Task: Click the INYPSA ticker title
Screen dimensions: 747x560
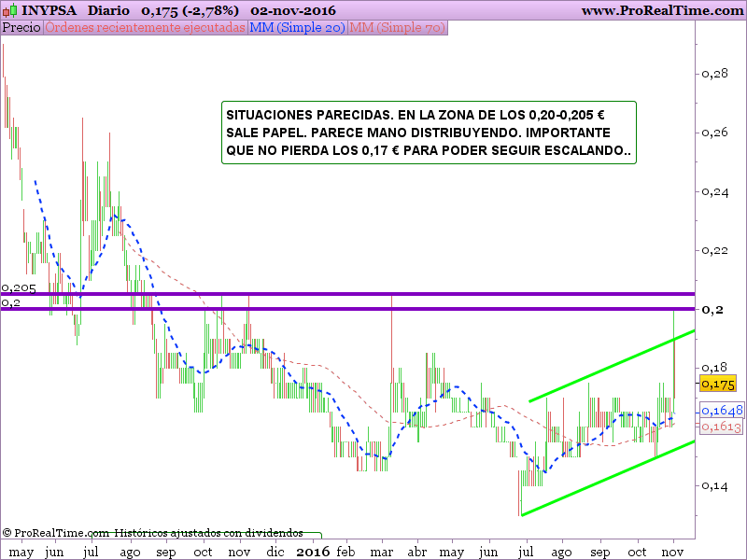Action: click(49, 10)
